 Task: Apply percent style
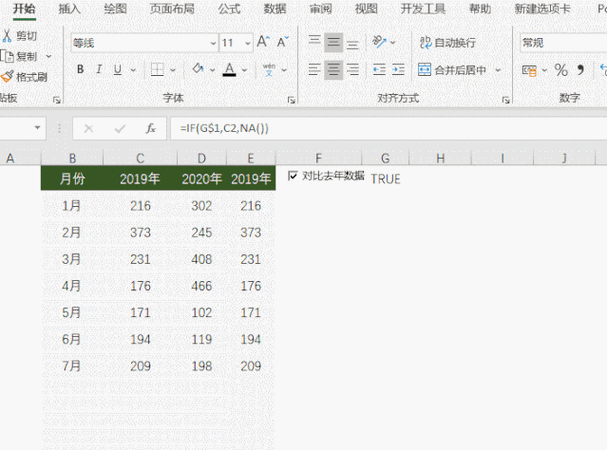click(561, 70)
